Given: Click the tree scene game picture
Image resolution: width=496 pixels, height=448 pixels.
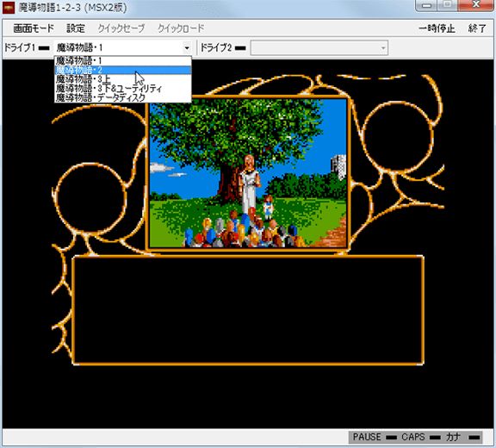Looking at the screenshot, I should click(x=248, y=173).
